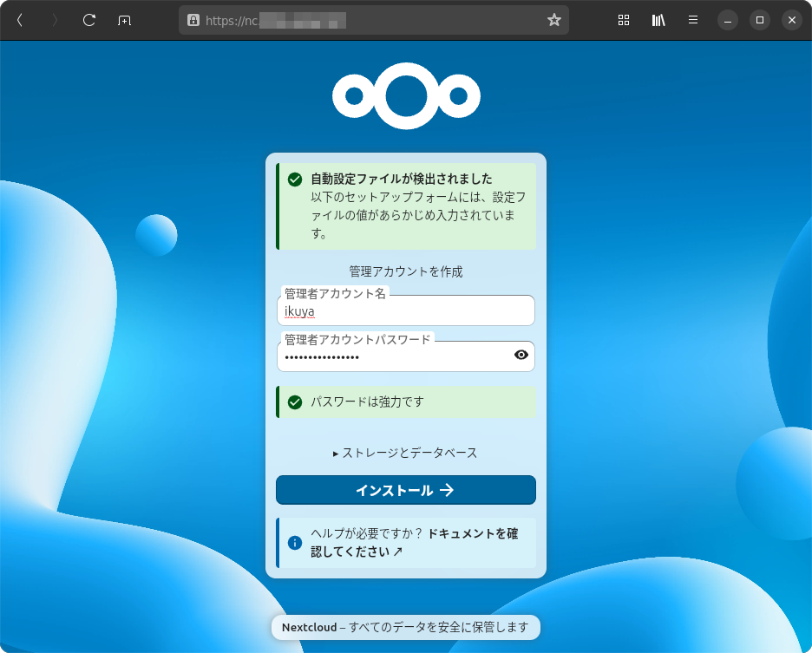
Task: Open the Firefox Library panel
Action: 658,19
